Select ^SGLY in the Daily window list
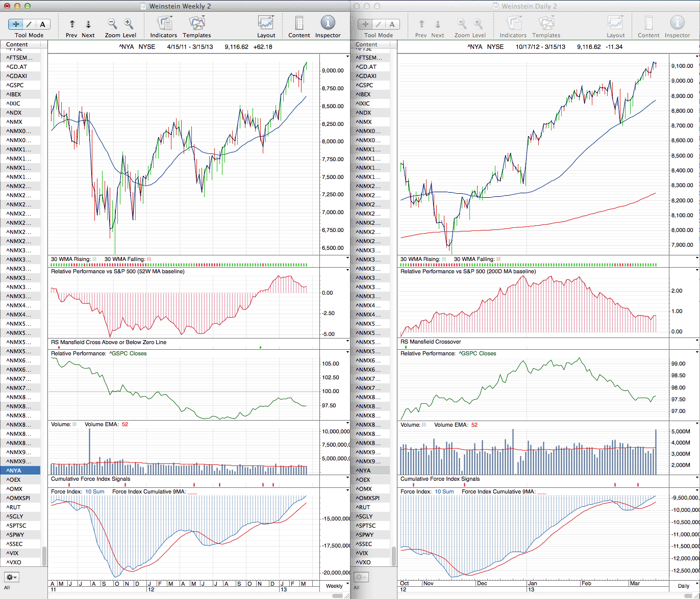 pos(370,516)
